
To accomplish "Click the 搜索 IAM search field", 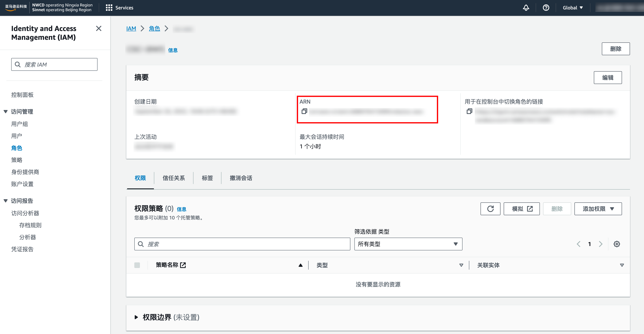I will click(54, 65).
